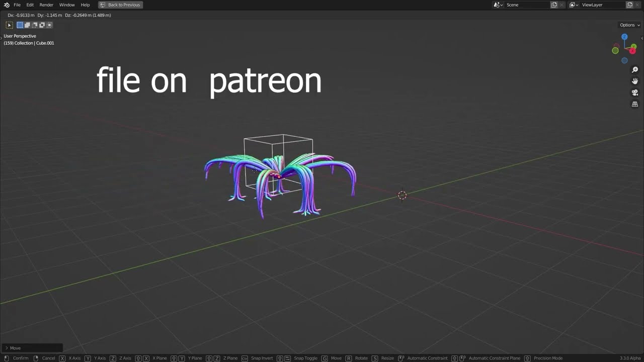Expand the Options dropdown
The height and width of the screenshot is (362, 644).
[630, 25]
